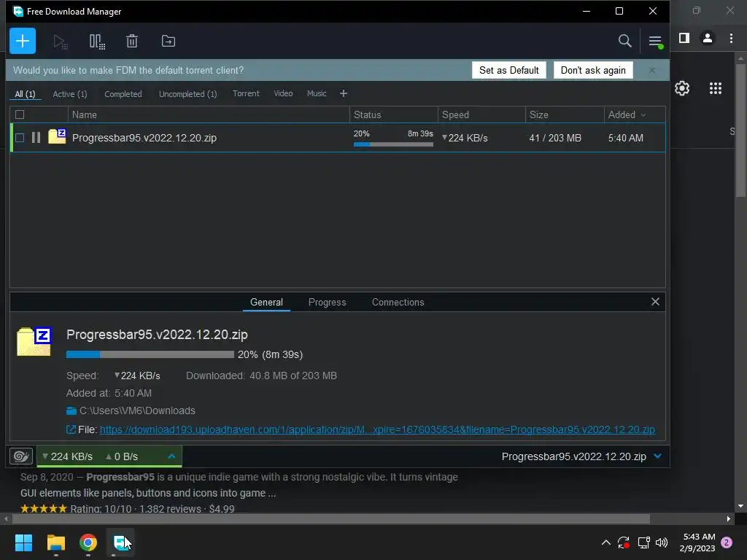Click the browser vertical scrollbar thumb
Screen dimensions: 747x560
pyautogui.click(x=740, y=130)
